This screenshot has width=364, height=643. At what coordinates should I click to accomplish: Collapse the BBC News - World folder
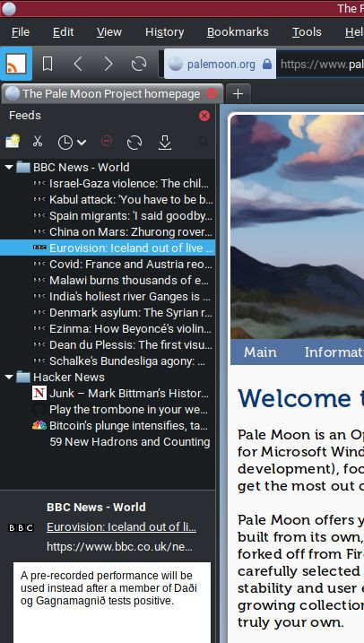tap(9, 168)
